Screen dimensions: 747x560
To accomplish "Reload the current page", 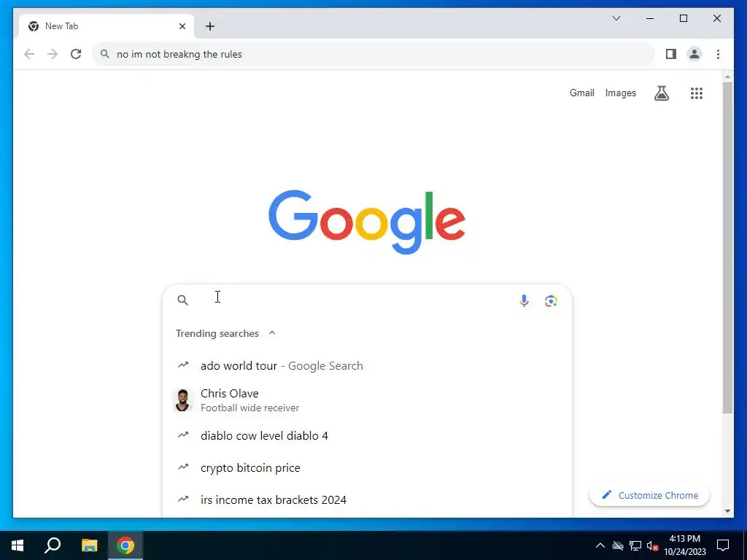I will 76,54.
